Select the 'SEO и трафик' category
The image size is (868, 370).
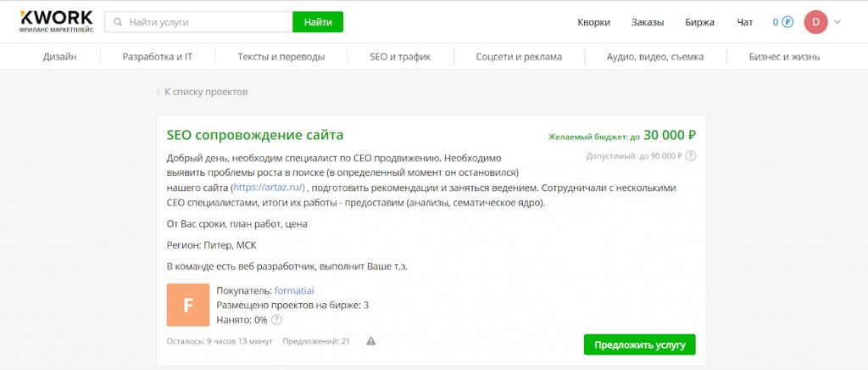pyautogui.click(x=400, y=57)
